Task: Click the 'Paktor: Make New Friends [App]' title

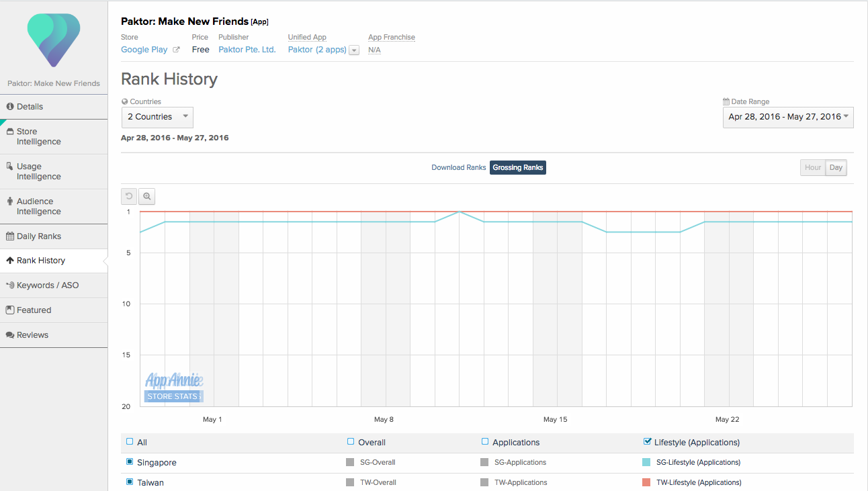Action: pos(195,22)
